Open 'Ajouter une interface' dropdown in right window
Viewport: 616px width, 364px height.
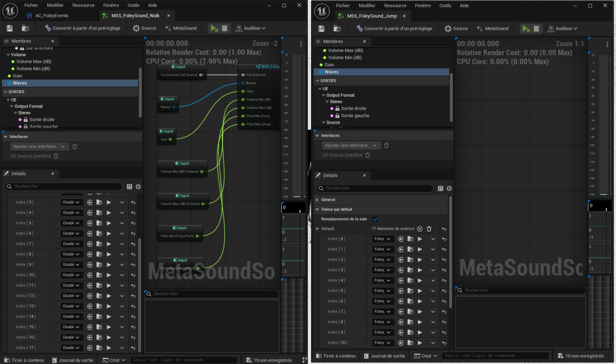pyautogui.click(x=351, y=145)
